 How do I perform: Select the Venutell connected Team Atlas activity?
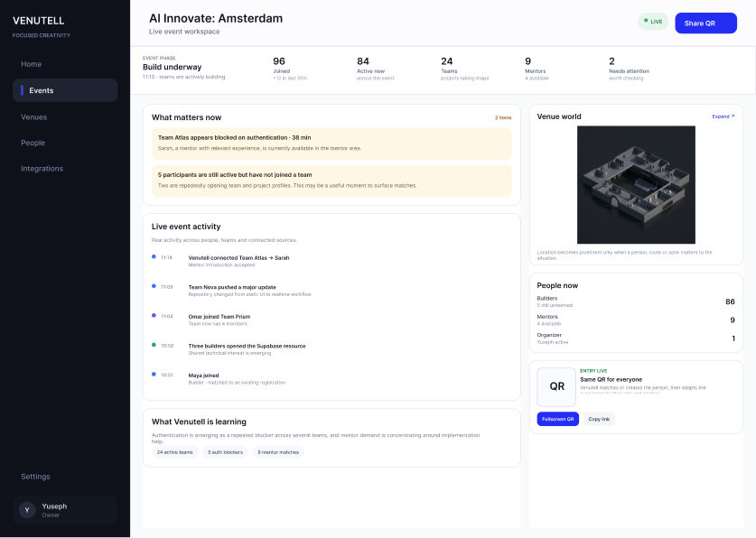click(x=238, y=261)
